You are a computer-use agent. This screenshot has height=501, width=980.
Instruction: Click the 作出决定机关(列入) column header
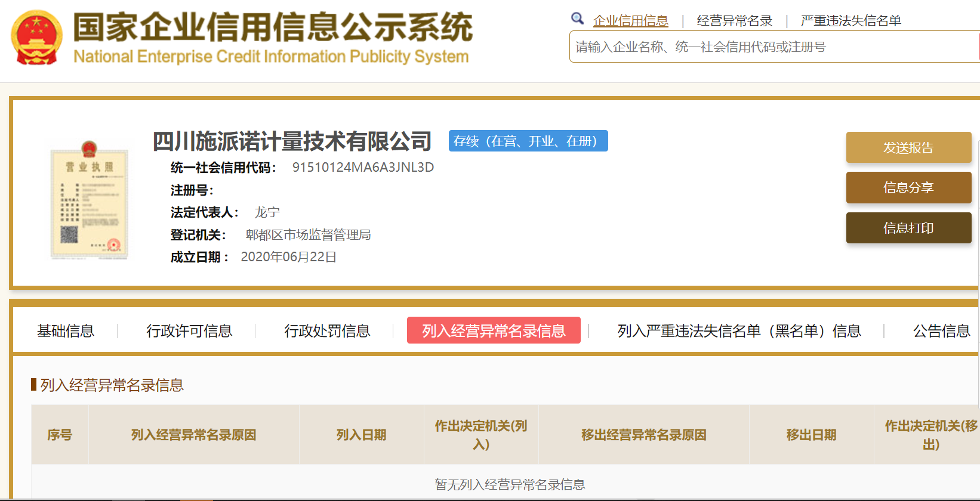(x=481, y=435)
